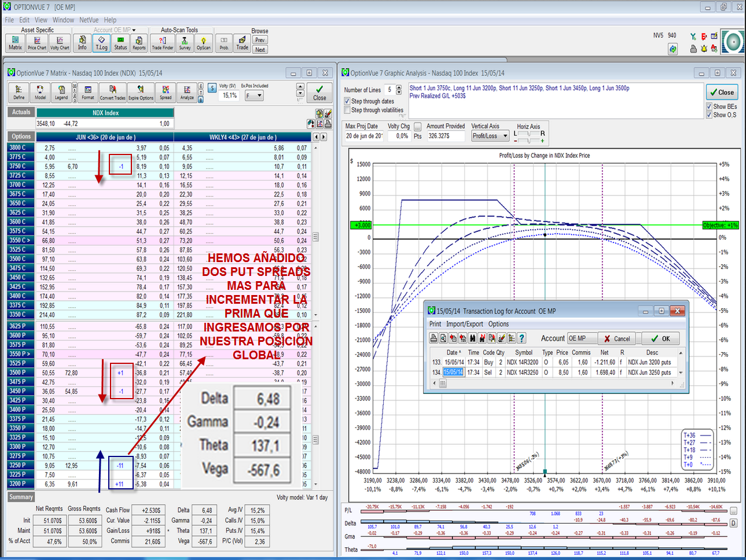The width and height of the screenshot is (746, 560).
Task: Launch the Trade Finder scan tool
Action: click(x=163, y=42)
